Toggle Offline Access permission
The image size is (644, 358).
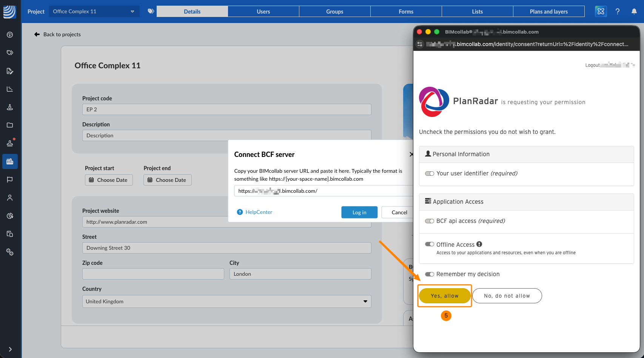(429, 244)
